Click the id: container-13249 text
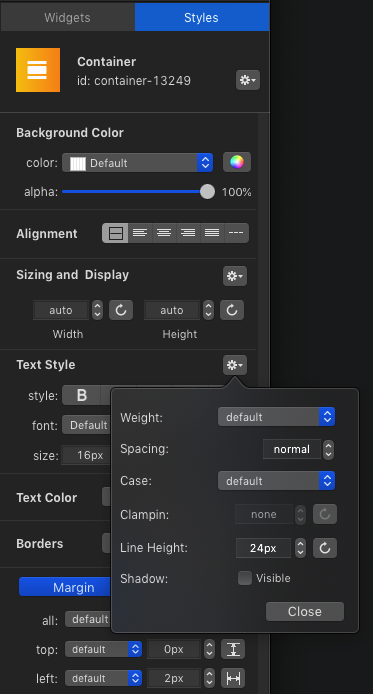373x694 pixels. coord(134,81)
